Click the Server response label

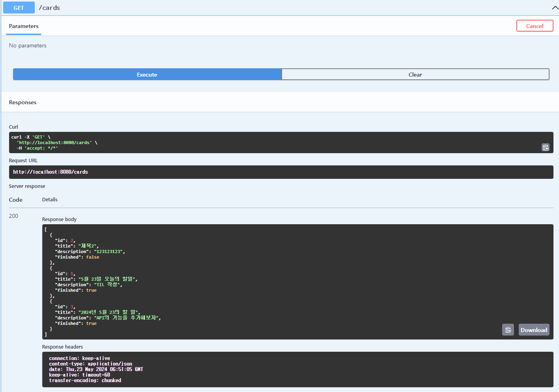click(x=27, y=186)
